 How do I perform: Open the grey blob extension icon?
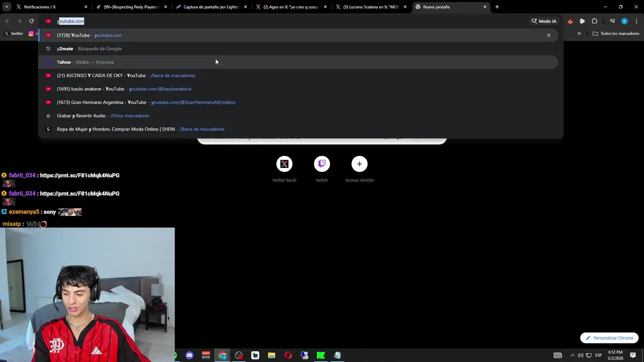click(582, 21)
